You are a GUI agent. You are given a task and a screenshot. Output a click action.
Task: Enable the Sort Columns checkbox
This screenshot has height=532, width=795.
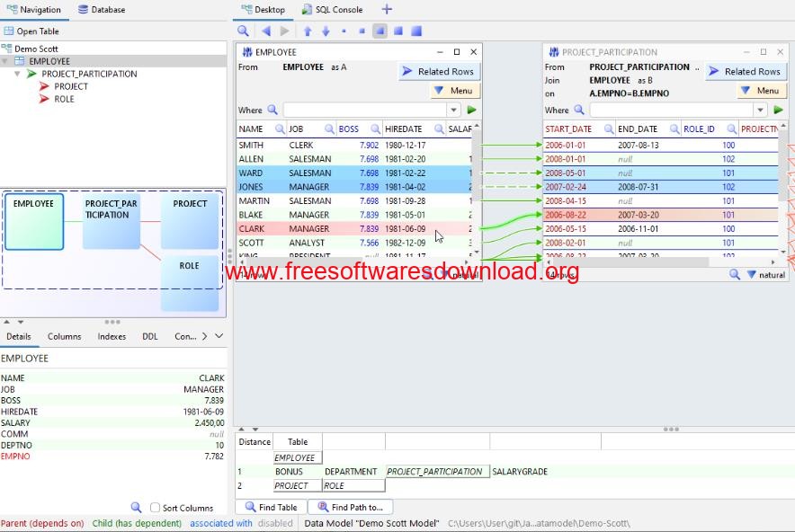coord(156,507)
